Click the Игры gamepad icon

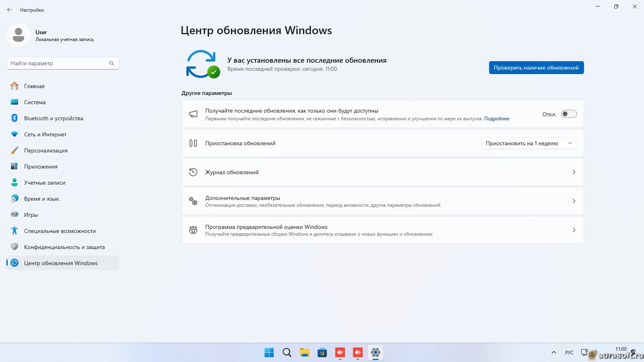point(14,215)
